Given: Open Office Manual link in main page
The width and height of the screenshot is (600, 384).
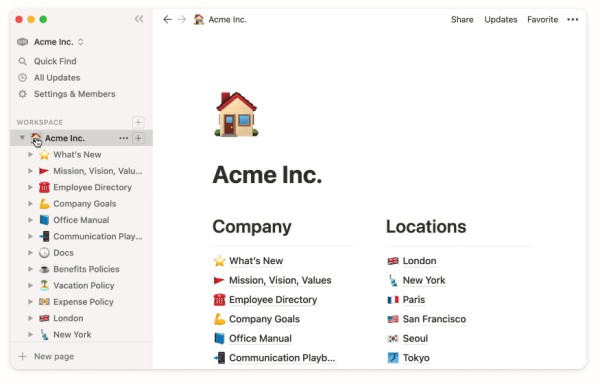Looking at the screenshot, I should [260, 338].
